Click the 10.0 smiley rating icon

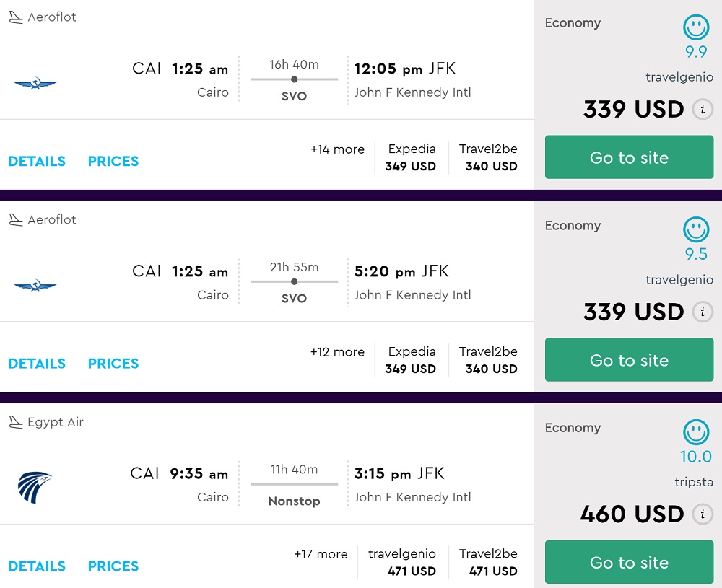click(696, 433)
